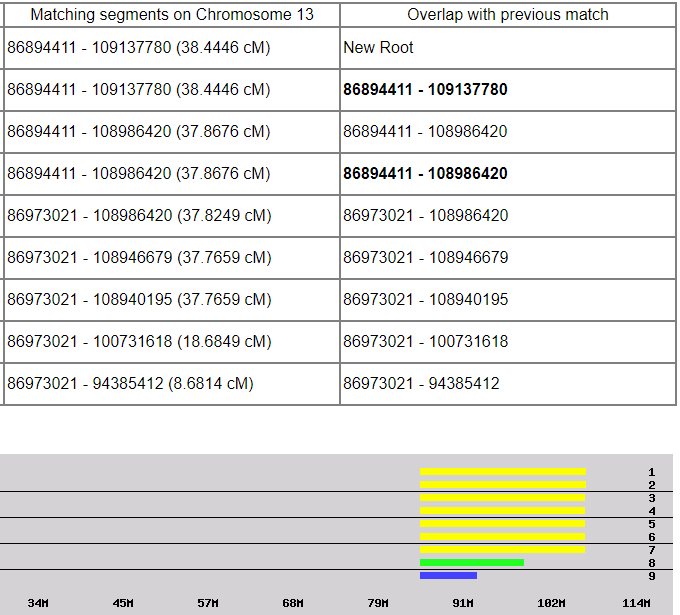Click row number 1 beside the chart
This screenshot has height=615, width=680.
coord(651,472)
